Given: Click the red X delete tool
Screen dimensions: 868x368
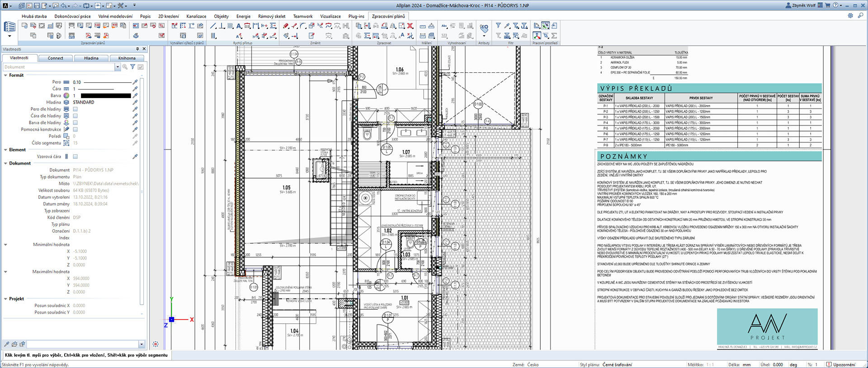Looking at the screenshot, I should (x=410, y=26).
